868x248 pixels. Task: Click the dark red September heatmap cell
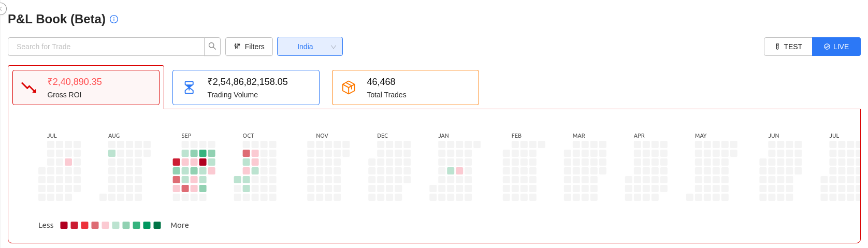point(203,162)
